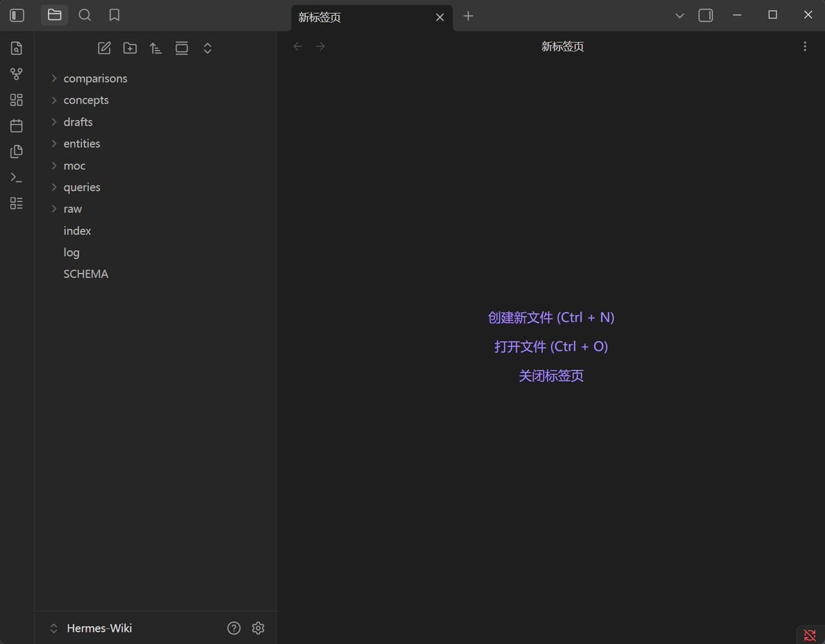Click the 新标签页 title in view header

(x=562, y=47)
